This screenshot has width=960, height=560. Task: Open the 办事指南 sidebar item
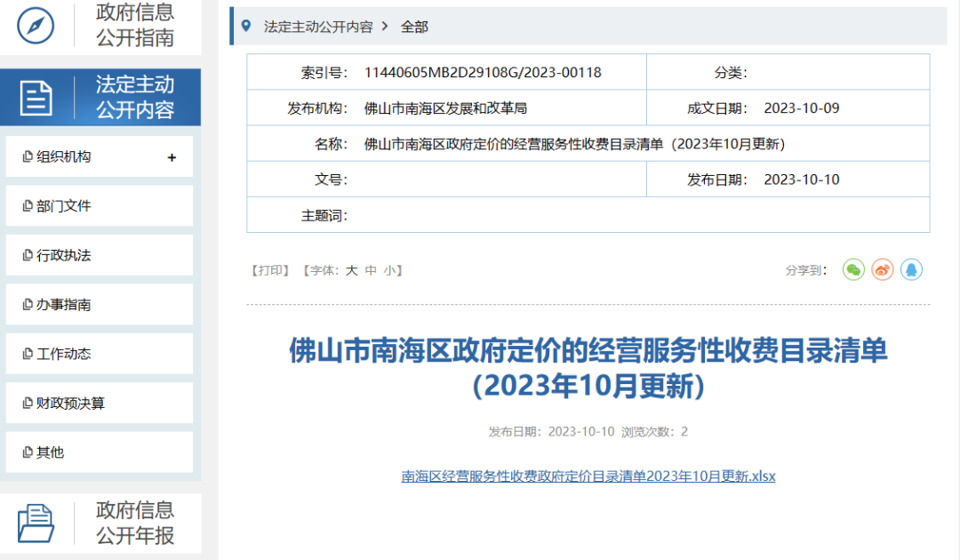(x=63, y=305)
